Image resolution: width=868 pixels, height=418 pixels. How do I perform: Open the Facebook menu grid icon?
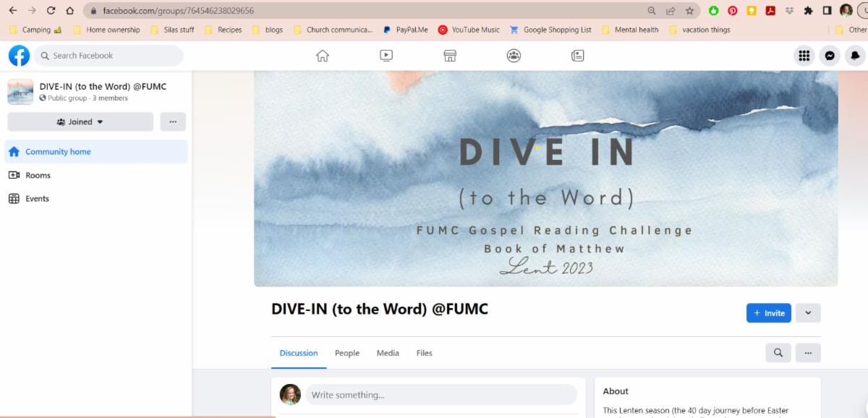pyautogui.click(x=804, y=56)
